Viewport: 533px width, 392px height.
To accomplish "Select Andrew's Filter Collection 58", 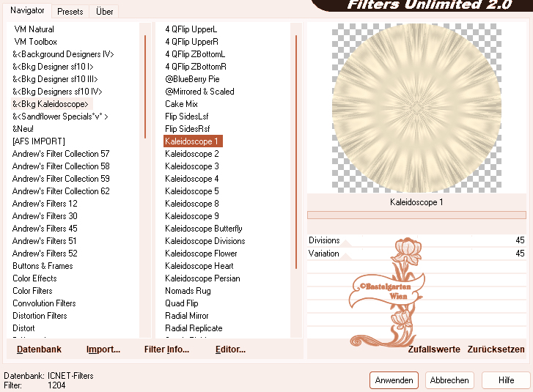I will click(x=61, y=166).
